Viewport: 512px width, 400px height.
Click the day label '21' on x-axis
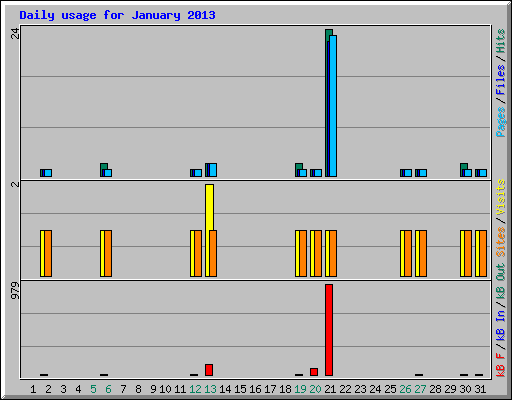click(x=330, y=389)
